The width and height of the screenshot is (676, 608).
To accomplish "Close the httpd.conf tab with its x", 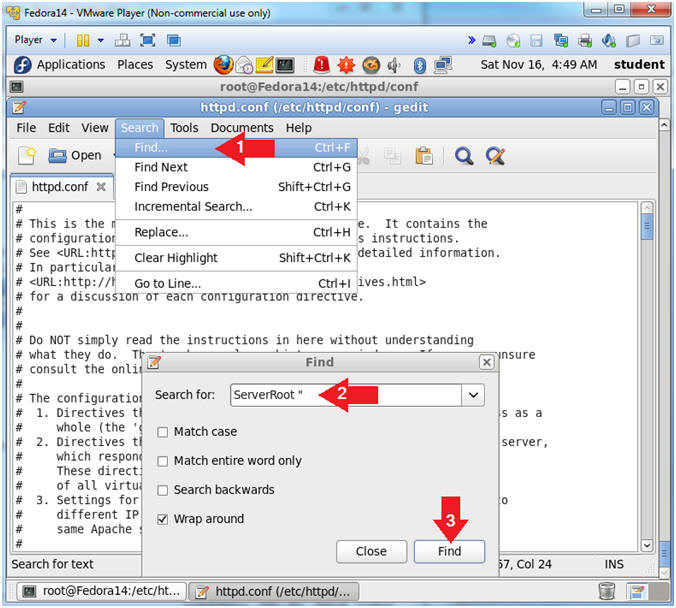I will [101, 187].
